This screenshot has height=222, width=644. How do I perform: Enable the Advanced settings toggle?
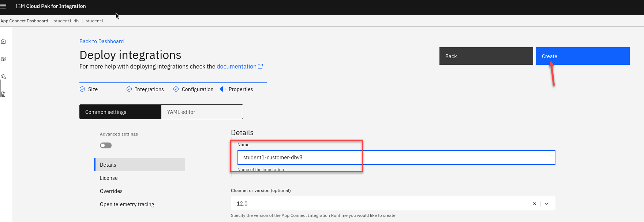(x=106, y=145)
